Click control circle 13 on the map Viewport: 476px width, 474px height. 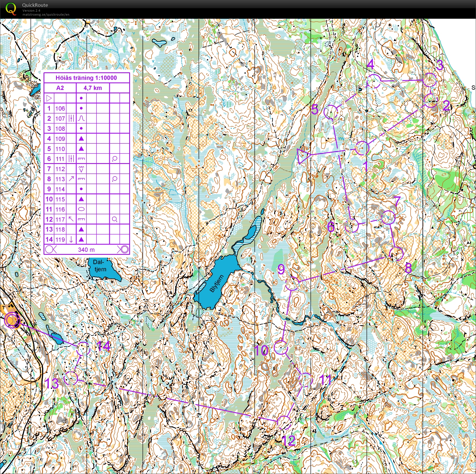click(71, 379)
